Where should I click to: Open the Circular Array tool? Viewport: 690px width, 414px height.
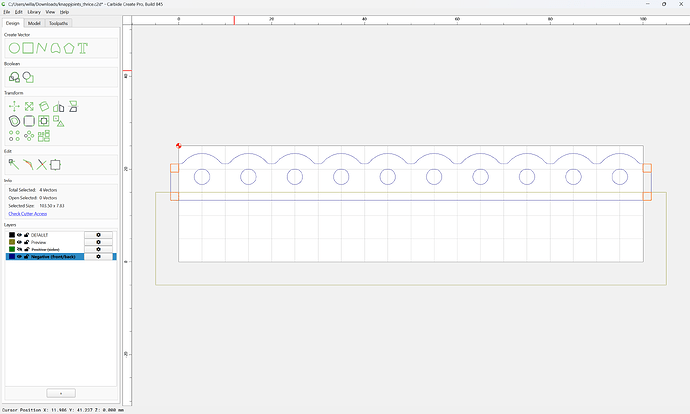(x=29, y=136)
